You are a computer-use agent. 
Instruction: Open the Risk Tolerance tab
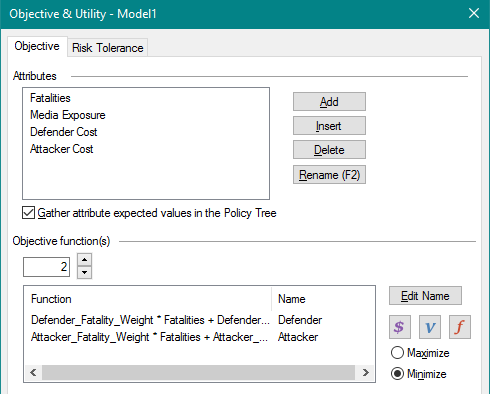[108, 48]
